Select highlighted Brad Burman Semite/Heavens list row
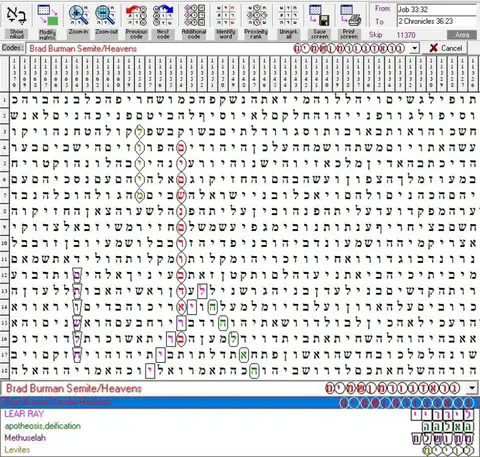The height and width of the screenshot is (457, 480). click(239, 402)
